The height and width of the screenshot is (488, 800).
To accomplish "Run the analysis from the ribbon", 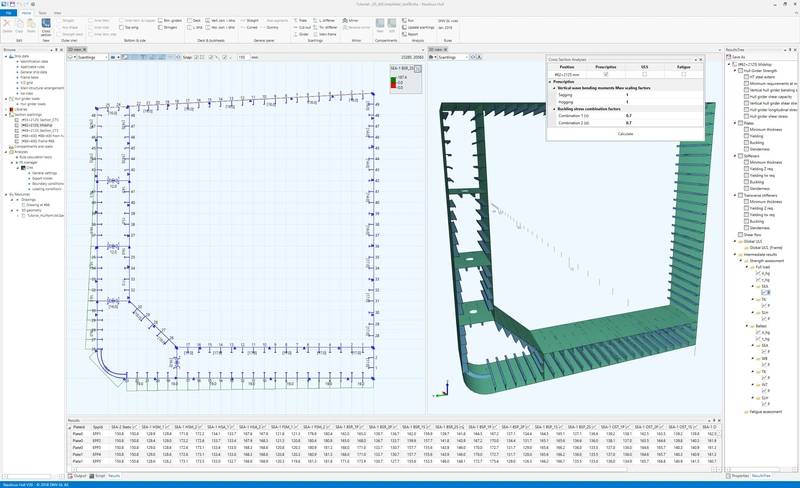I will click(408, 19).
